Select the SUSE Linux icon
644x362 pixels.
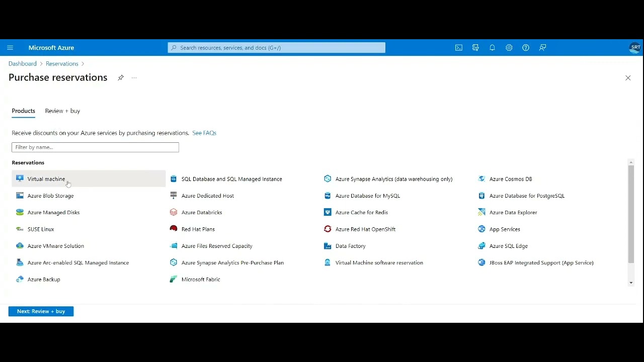20,229
